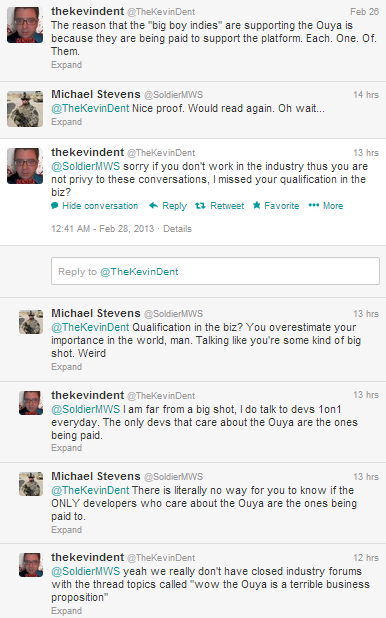Click the Hide conversation speech bubble icon
The height and width of the screenshot is (618, 386).
[55, 206]
